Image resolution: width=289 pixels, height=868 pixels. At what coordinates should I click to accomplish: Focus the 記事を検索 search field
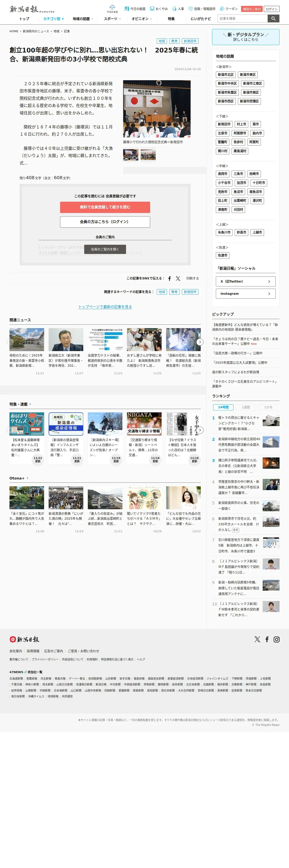point(243,18)
